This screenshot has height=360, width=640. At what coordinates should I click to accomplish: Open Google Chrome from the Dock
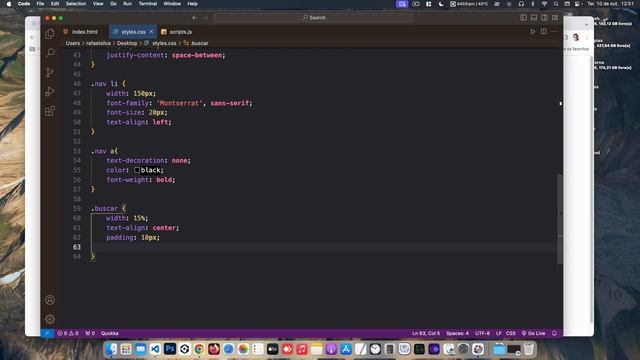pyautogui.click(x=199, y=349)
